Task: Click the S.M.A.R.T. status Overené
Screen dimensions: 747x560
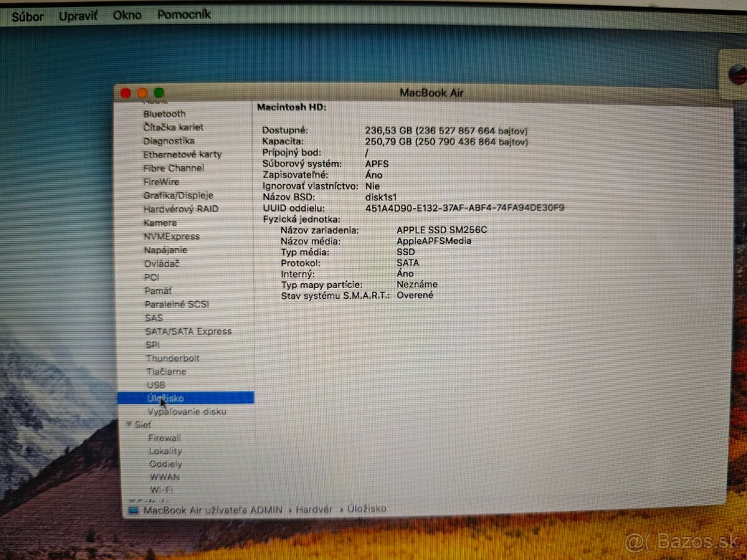Action: coord(415,295)
